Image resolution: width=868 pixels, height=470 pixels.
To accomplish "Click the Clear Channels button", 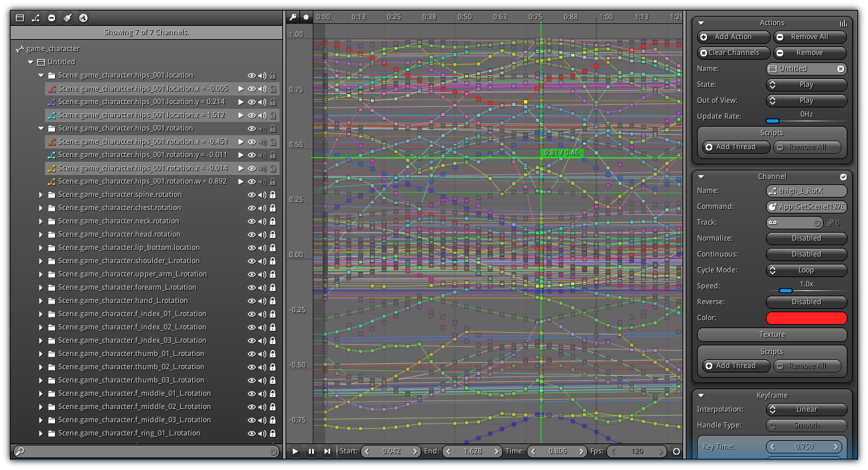I will click(x=733, y=53).
